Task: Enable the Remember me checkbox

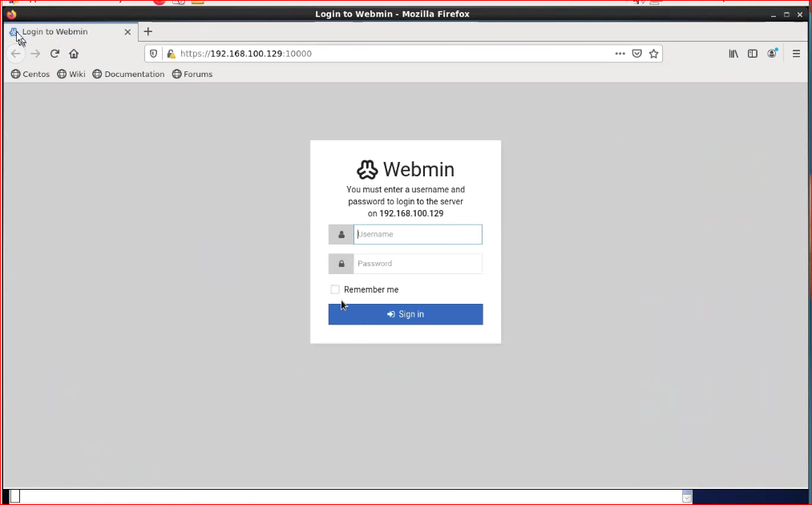Action: [x=335, y=289]
